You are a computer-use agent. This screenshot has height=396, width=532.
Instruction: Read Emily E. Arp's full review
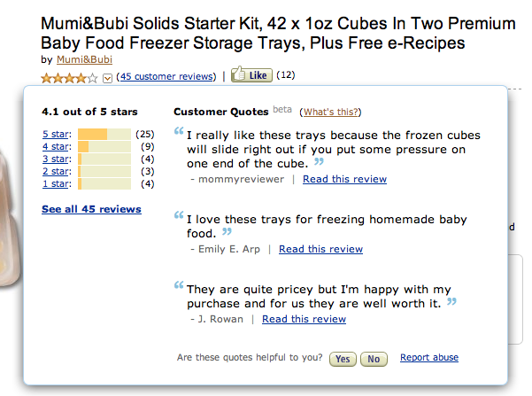pyautogui.click(x=320, y=249)
